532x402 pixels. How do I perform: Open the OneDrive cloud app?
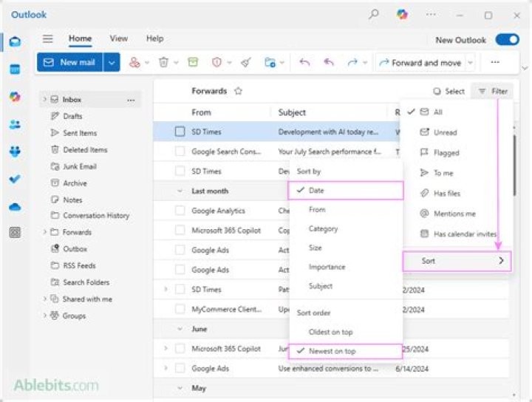pyautogui.click(x=15, y=207)
